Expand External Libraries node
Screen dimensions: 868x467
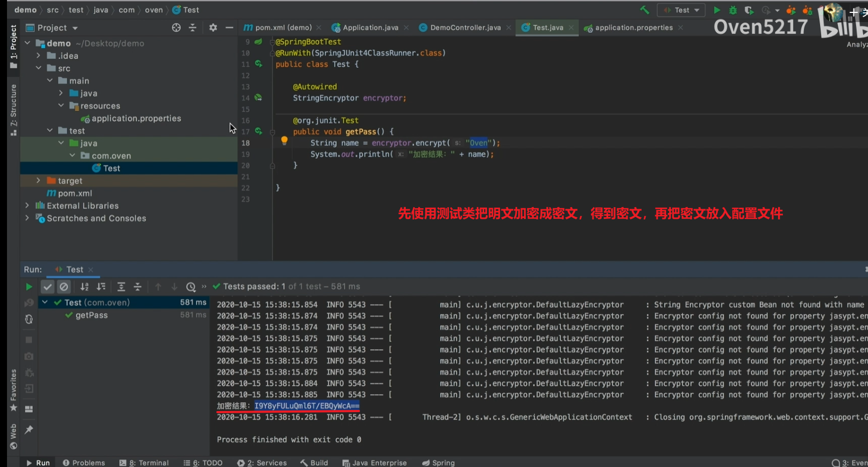[x=27, y=205]
